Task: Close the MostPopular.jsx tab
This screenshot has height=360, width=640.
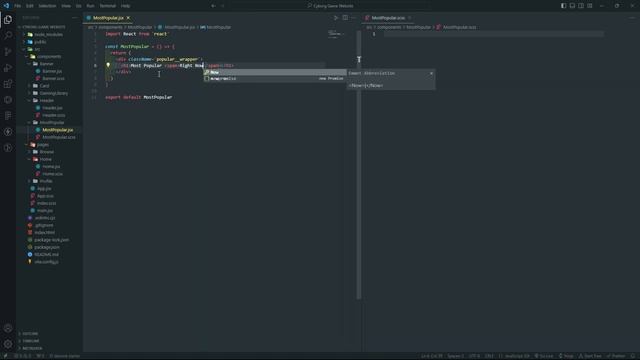Action: (128, 18)
